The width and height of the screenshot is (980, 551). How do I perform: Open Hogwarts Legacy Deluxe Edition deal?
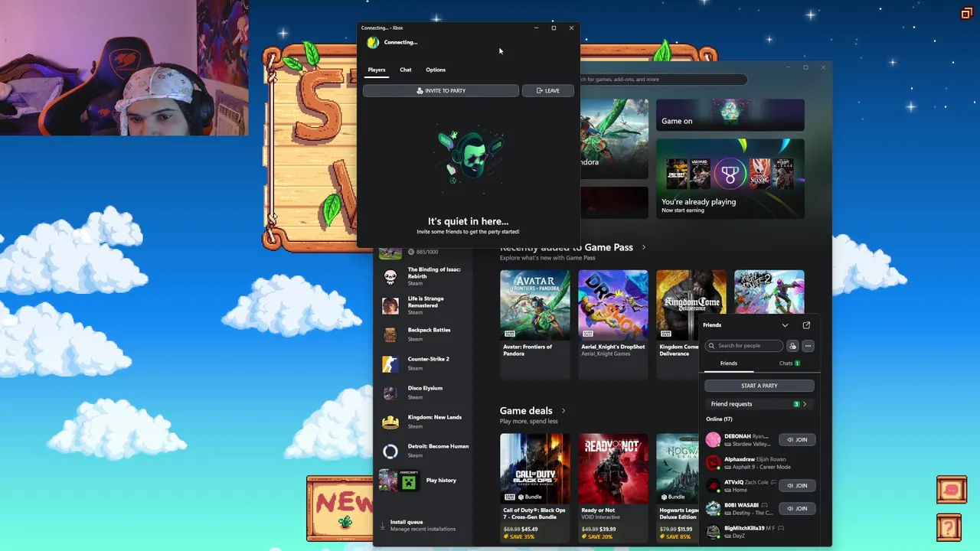[678, 487]
